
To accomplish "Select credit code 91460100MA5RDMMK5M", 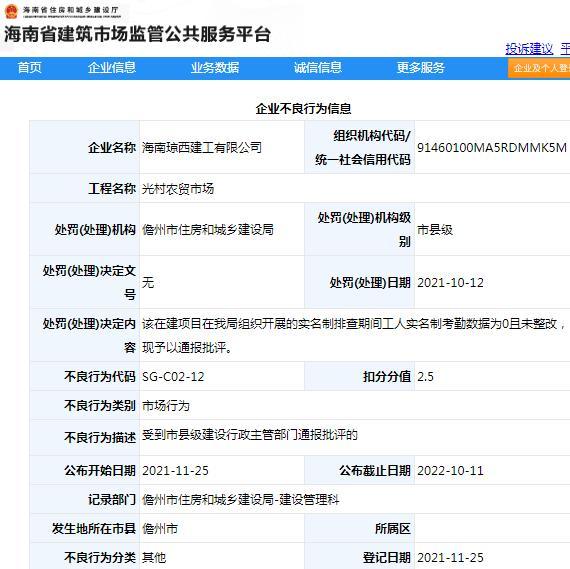I will 492,148.
